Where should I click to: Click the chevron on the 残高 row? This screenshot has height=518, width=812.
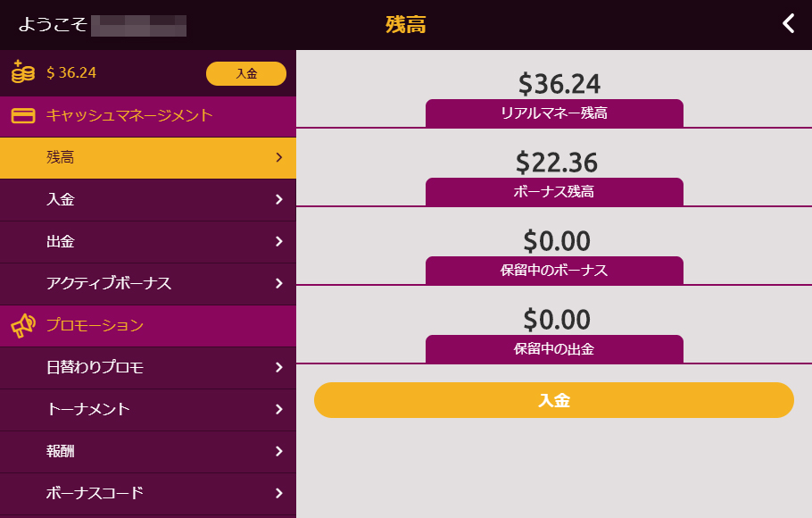pos(279,157)
